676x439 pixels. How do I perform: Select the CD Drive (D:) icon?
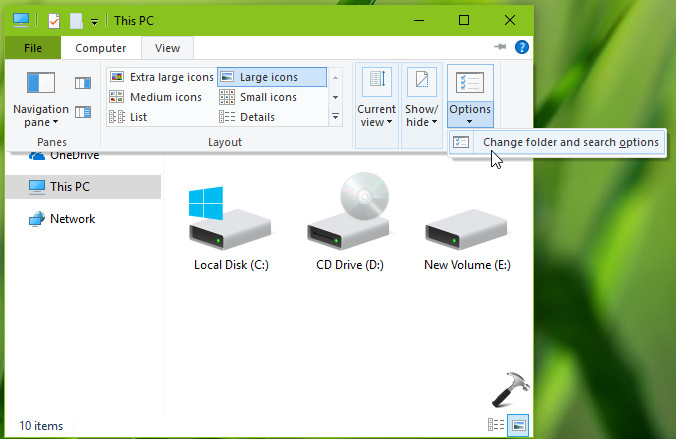(x=349, y=212)
